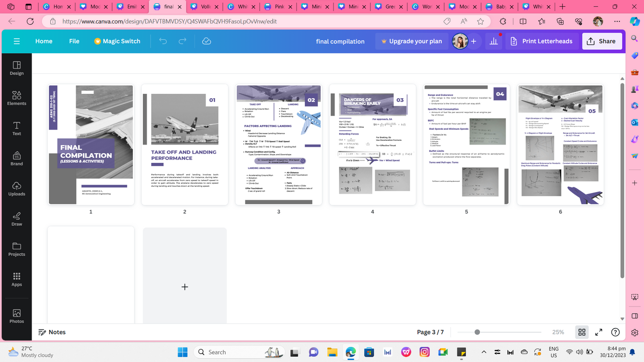
Task: Toggle grid view button in bottom bar
Action: point(582,332)
